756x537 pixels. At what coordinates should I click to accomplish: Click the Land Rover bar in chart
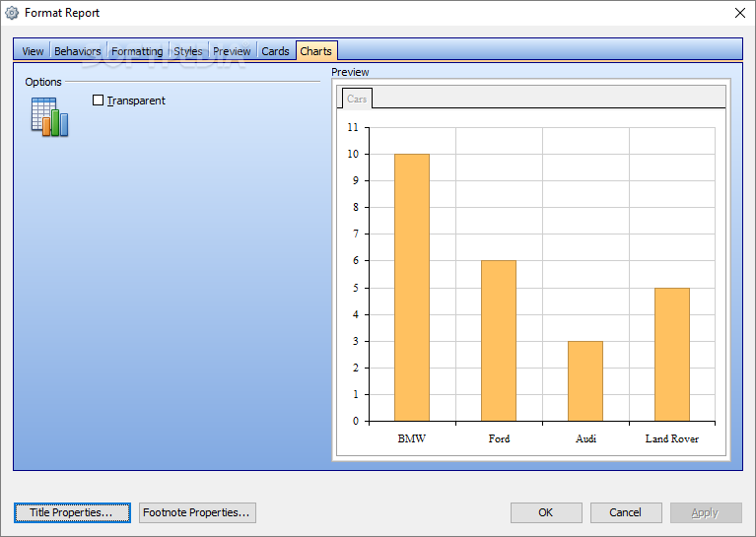672,355
